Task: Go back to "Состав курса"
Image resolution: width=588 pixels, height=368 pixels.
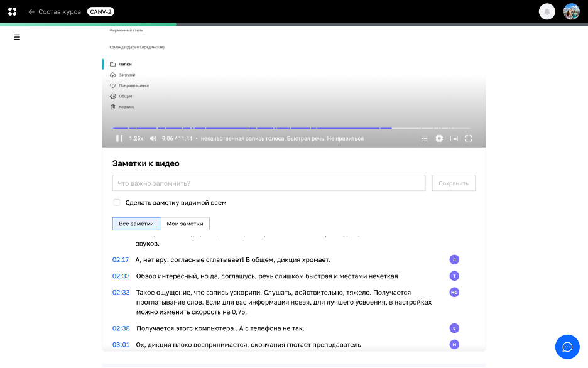Action: (55, 11)
